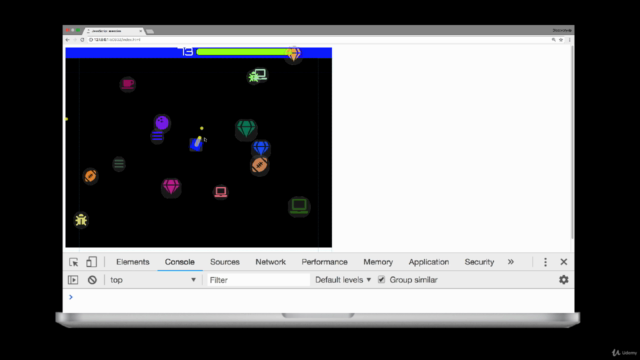Click the zoom magnifier in address bar
The width and height of the screenshot is (640, 360).
553,40
